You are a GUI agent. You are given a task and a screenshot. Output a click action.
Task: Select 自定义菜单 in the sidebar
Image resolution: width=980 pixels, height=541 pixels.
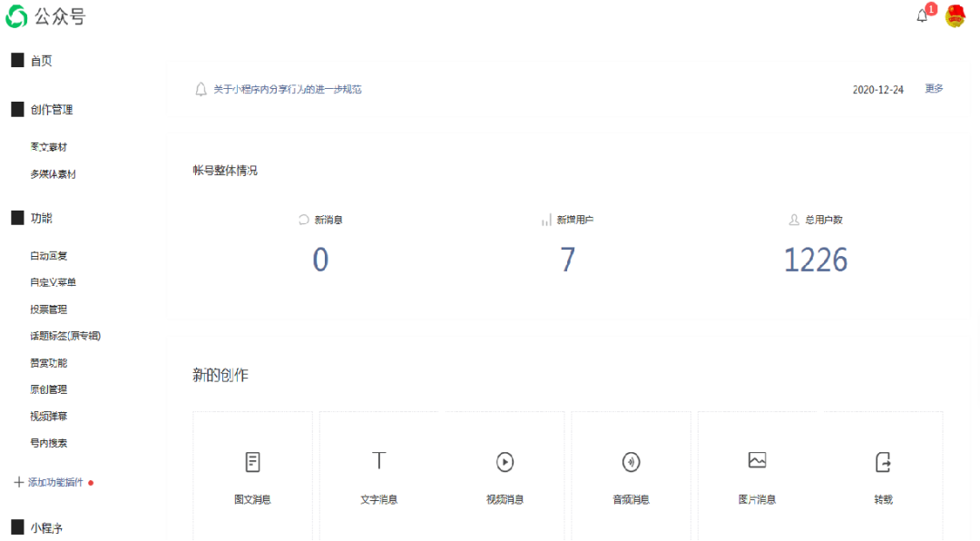point(53,282)
